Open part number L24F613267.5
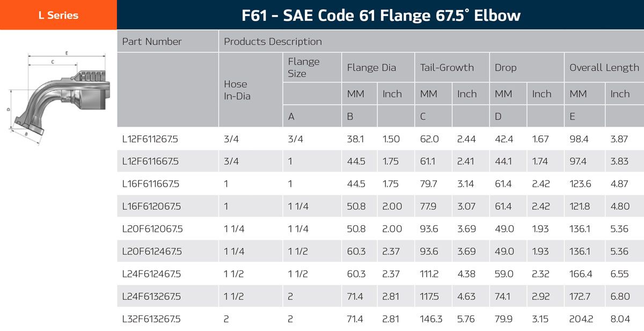The image size is (644, 331). [x=152, y=297]
